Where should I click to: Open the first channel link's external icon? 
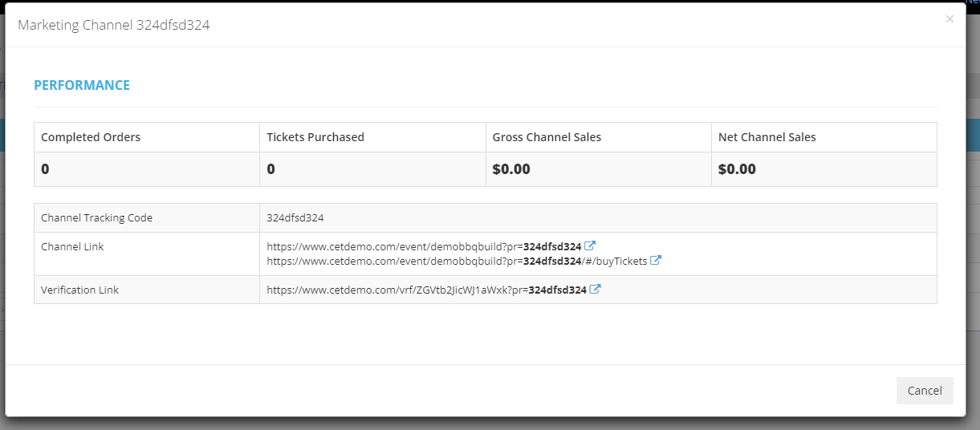(590, 246)
